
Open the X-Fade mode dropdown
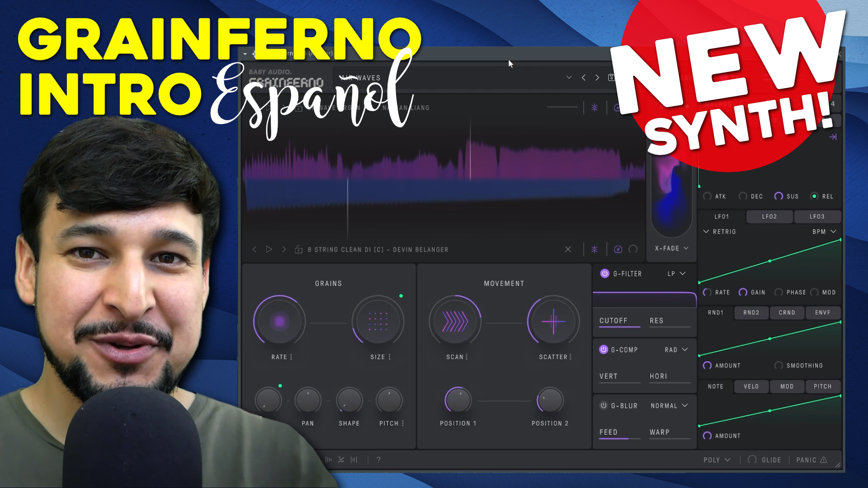click(x=671, y=248)
